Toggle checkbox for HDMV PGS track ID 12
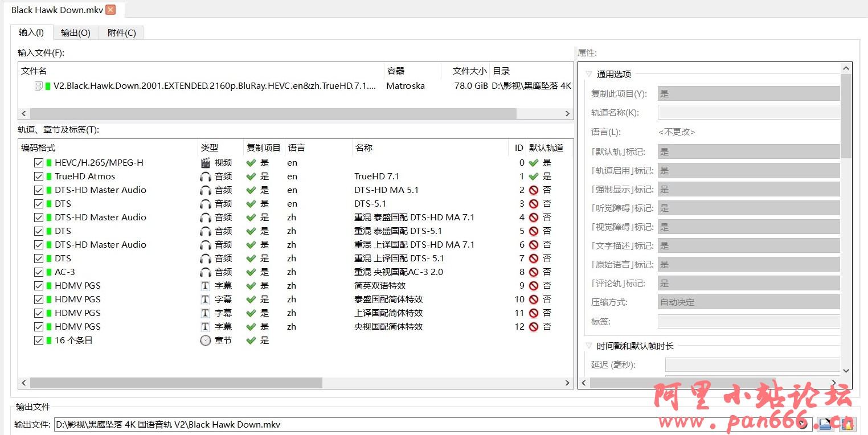Viewport: 868px width, 435px height. [x=39, y=327]
